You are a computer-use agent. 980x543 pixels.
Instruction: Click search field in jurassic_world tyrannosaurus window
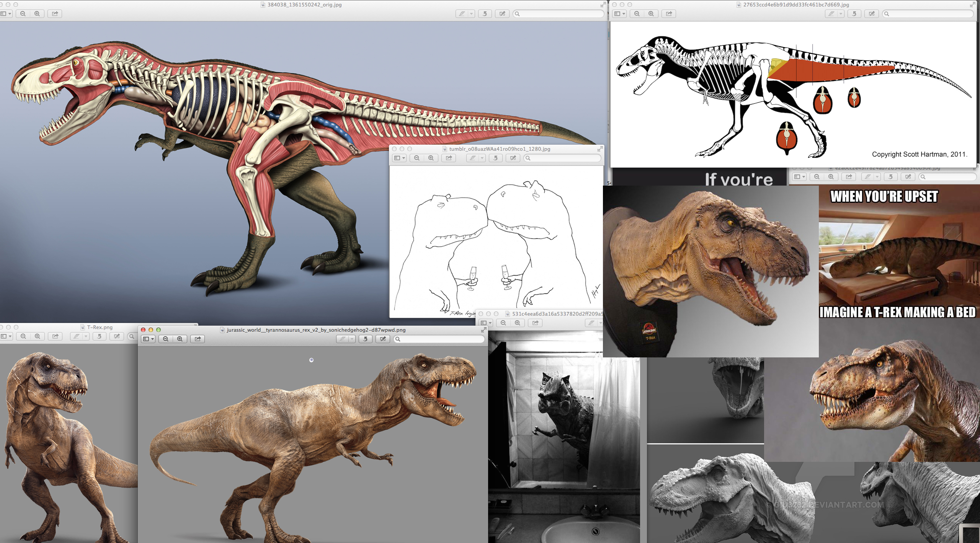(x=439, y=339)
